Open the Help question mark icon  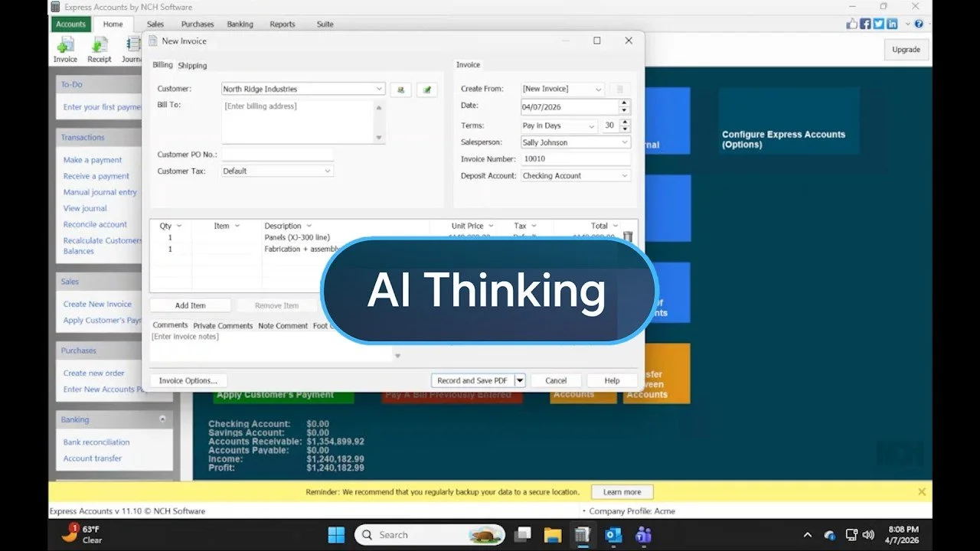click(919, 24)
